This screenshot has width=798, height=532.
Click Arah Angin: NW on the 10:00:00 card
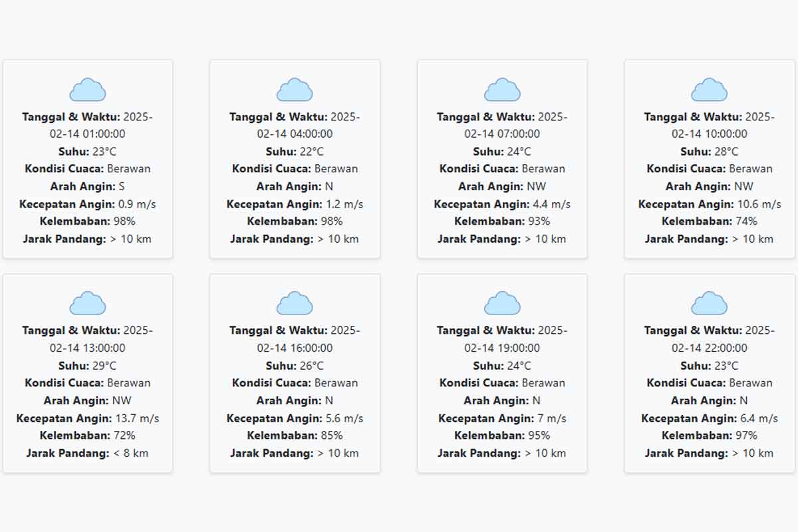(x=710, y=186)
